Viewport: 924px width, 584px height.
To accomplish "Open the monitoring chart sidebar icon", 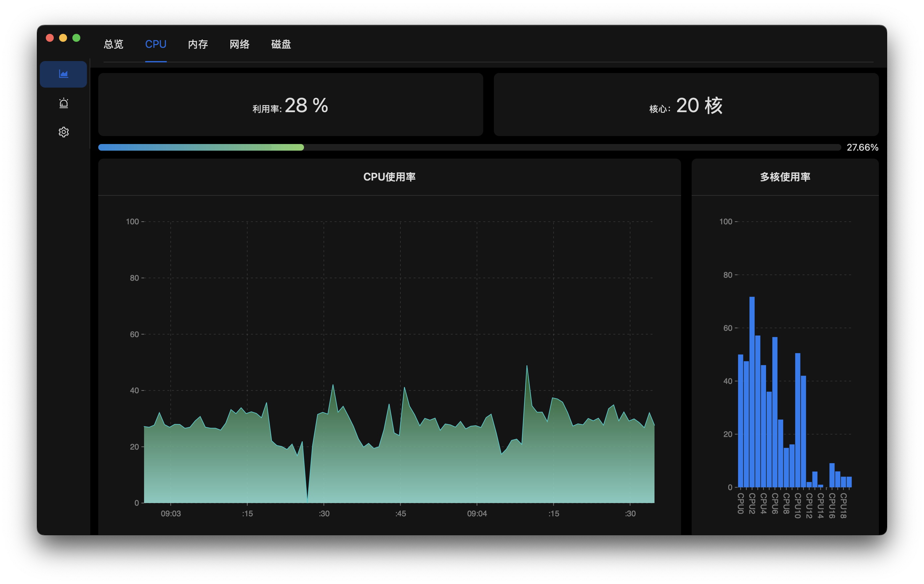I will pyautogui.click(x=63, y=74).
